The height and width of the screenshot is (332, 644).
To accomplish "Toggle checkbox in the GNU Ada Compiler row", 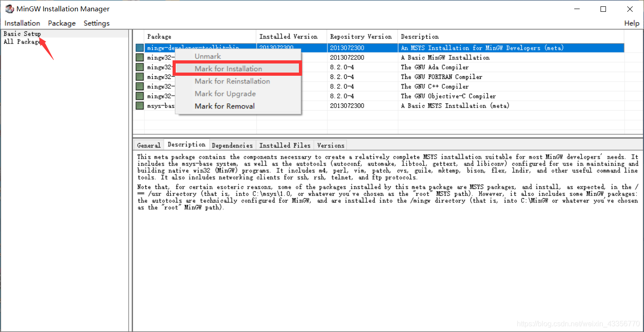I will (x=139, y=67).
